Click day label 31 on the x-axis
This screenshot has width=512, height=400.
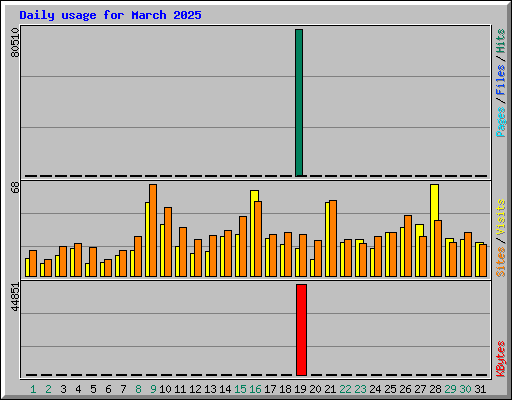(480, 389)
